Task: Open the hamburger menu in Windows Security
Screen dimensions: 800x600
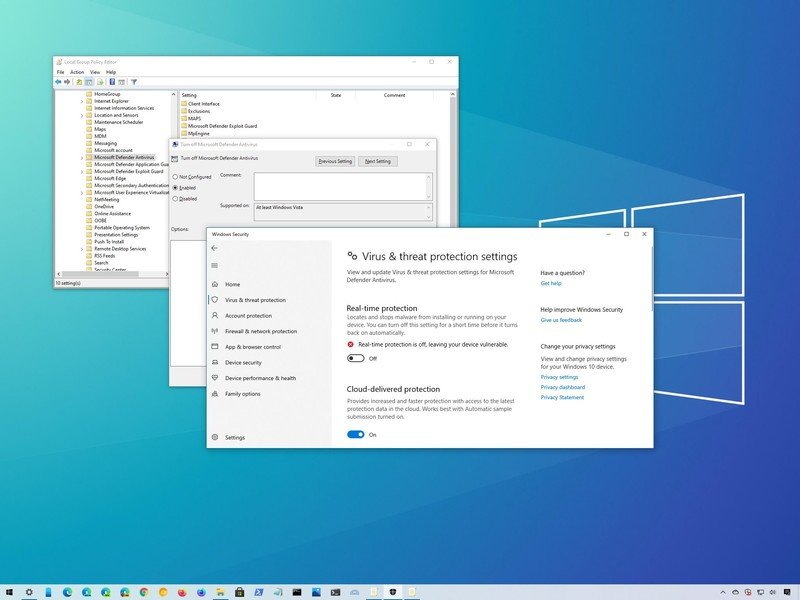Action: (x=214, y=265)
